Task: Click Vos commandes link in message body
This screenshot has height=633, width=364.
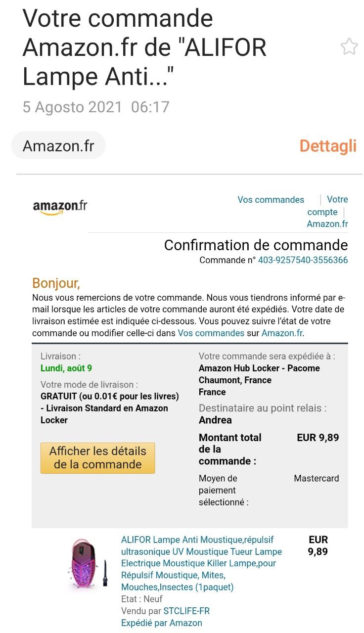Action: (211, 333)
